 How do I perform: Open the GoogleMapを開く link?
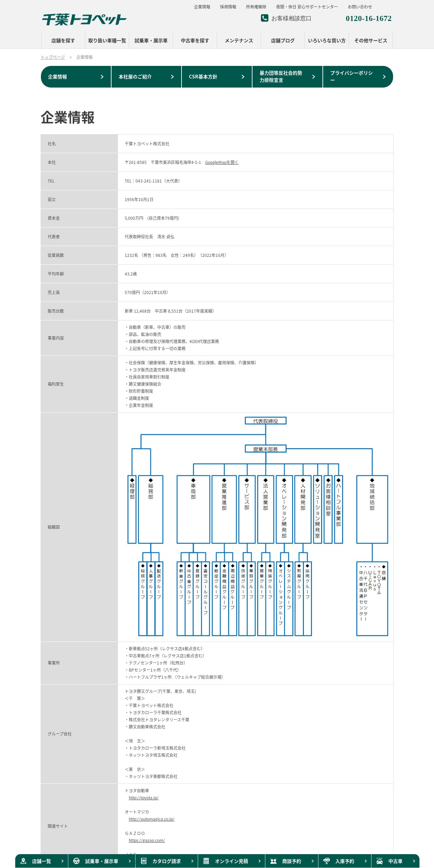222,162
